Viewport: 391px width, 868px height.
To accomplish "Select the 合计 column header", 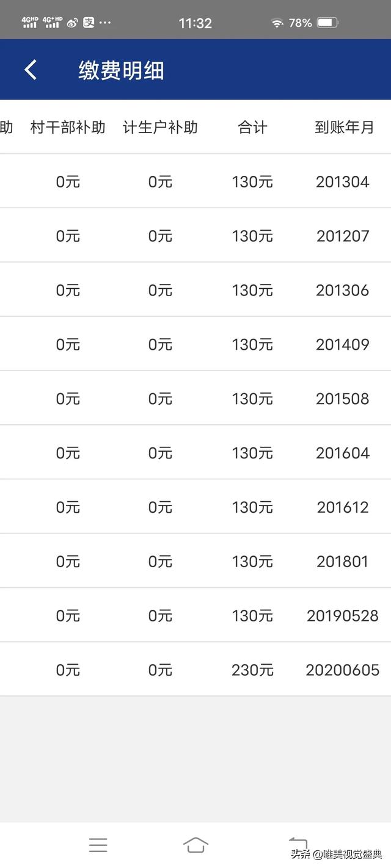I will click(x=252, y=127).
